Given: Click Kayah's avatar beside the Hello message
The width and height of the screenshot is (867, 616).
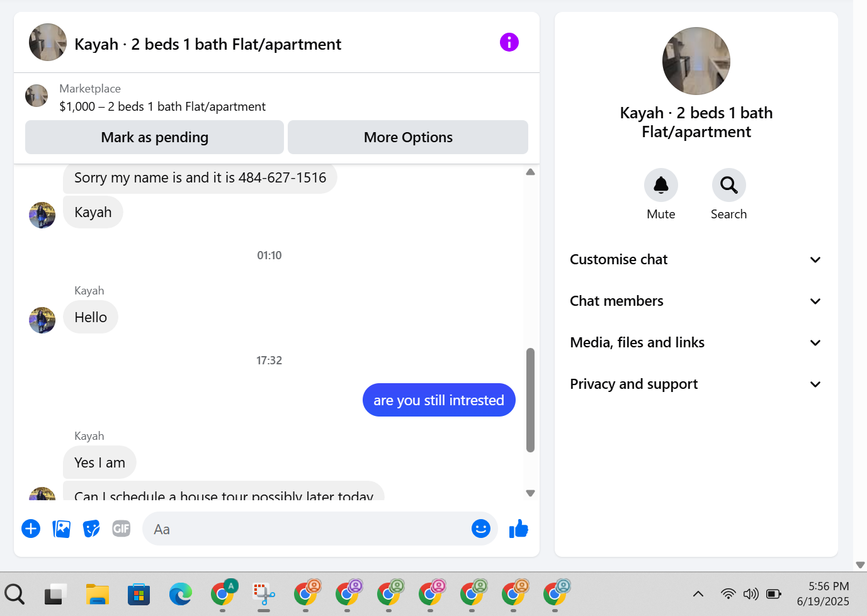Looking at the screenshot, I should 42,320.
